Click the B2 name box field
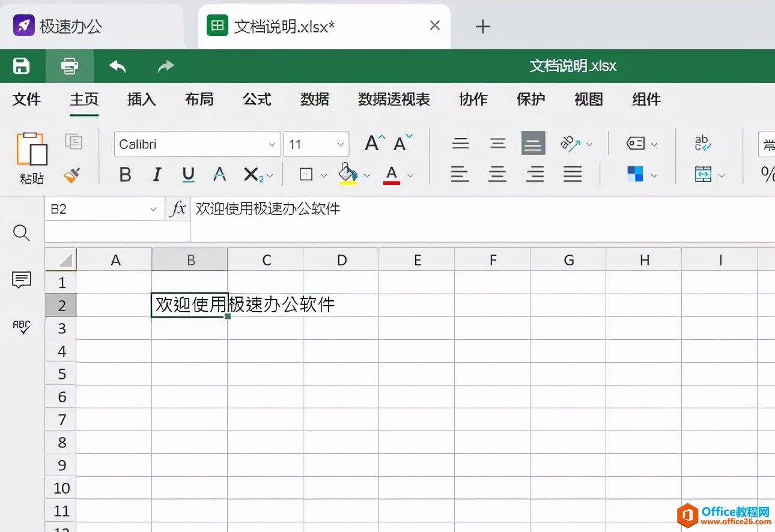 click(x=105, y=209)
